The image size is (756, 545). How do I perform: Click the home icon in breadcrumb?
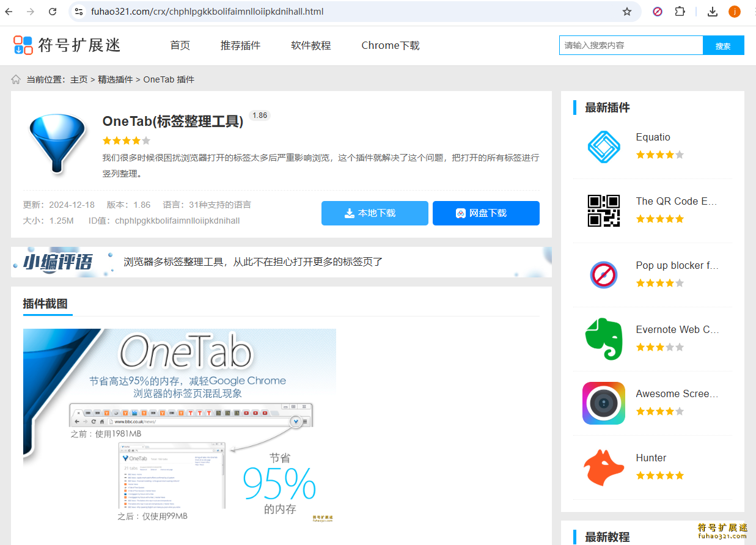point(16,79)
